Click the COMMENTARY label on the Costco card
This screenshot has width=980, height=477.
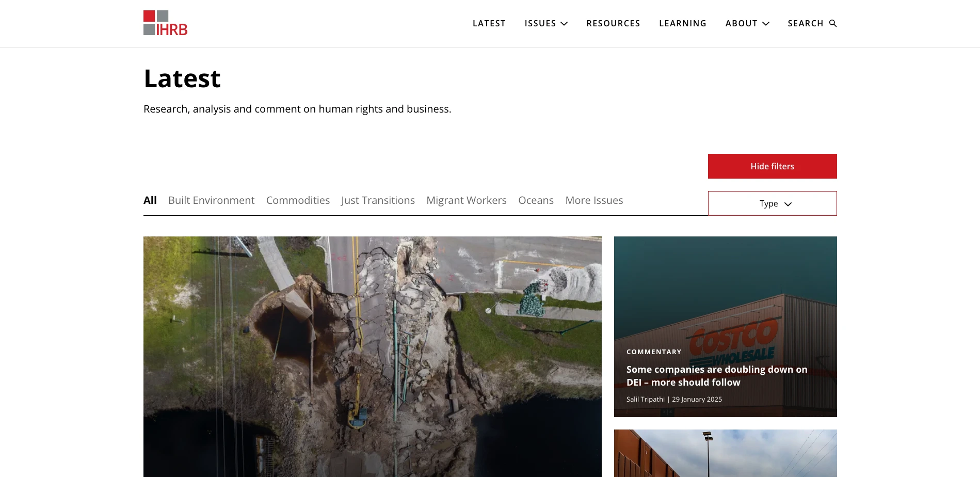click(654, 352)
